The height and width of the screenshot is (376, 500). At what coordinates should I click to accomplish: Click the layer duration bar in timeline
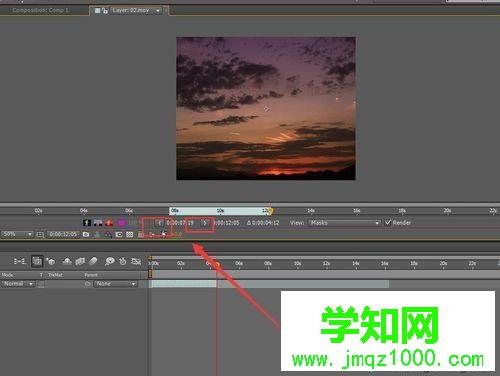pos(269,284)
